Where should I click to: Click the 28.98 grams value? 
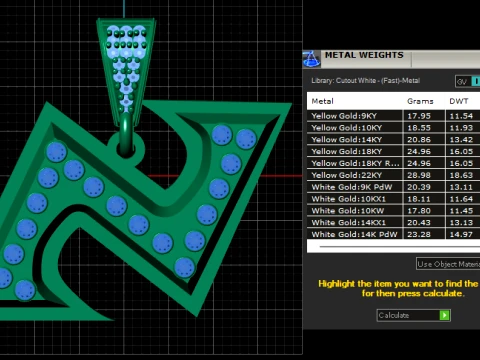(x=419, y=175)
